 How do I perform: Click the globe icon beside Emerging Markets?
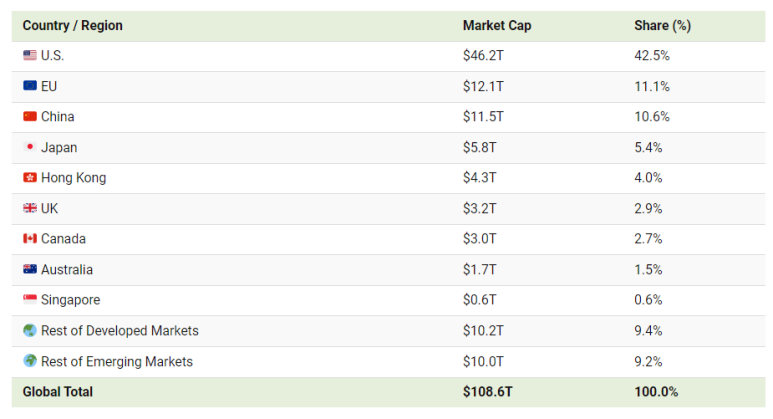coord(30,361)
